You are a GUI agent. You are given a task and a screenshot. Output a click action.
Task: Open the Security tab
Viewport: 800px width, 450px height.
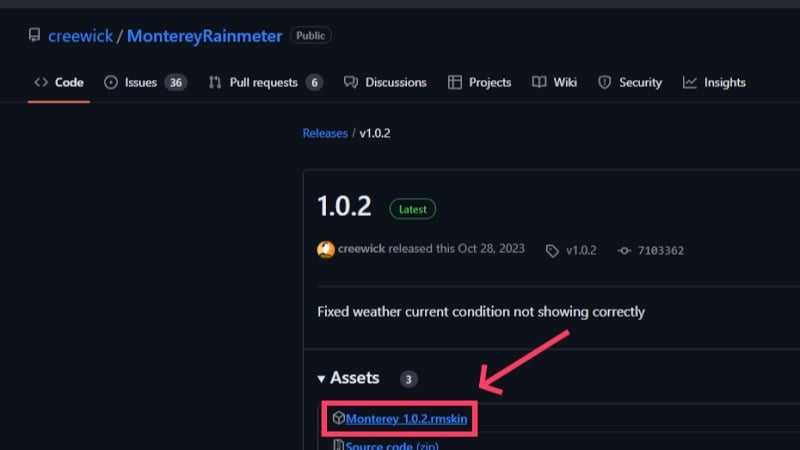[x=630, y=82]
